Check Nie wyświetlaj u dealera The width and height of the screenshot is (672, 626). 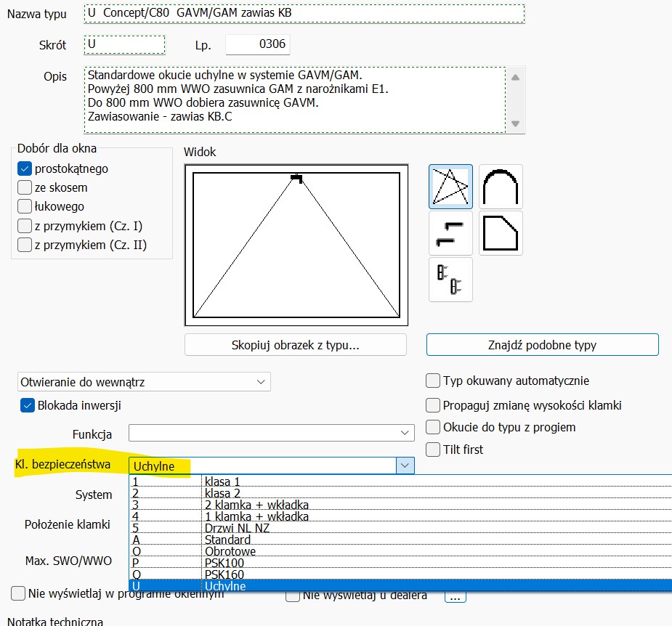tap(292, 596)
